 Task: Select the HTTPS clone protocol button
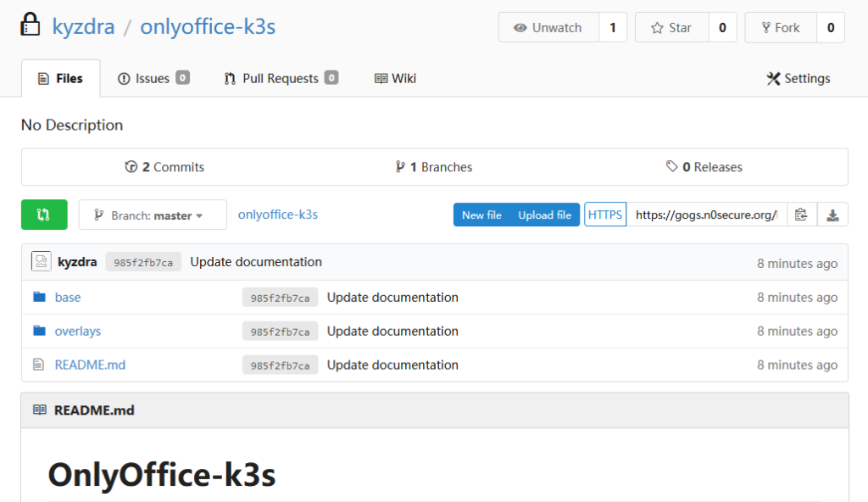pyautogui.click(x=605, y=215)
